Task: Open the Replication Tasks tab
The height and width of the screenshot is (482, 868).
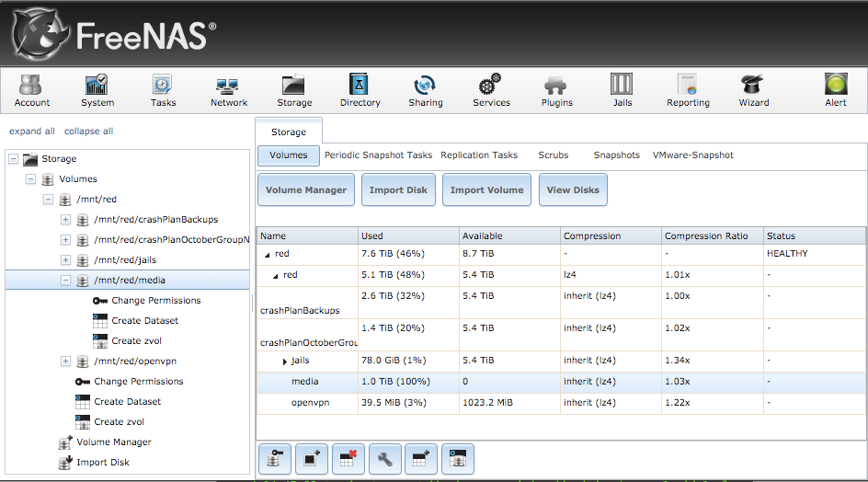Action: pyautogui.click(x=479, y=155)
